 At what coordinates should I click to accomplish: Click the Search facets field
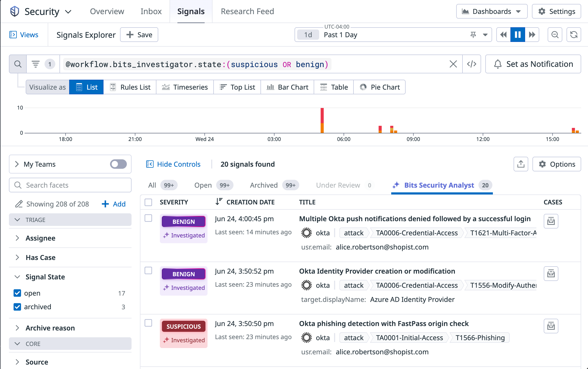click(70, 185)
